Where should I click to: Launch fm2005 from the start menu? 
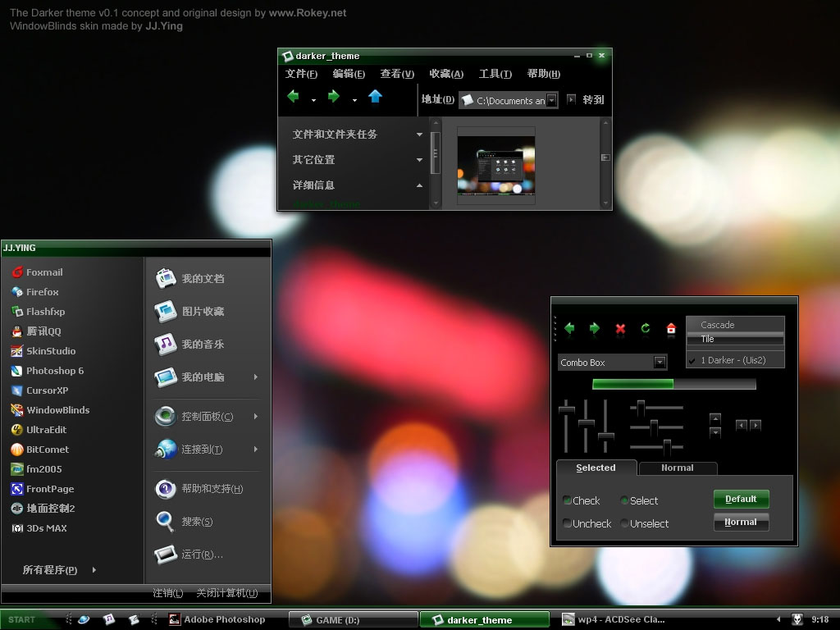coord(36,469)
